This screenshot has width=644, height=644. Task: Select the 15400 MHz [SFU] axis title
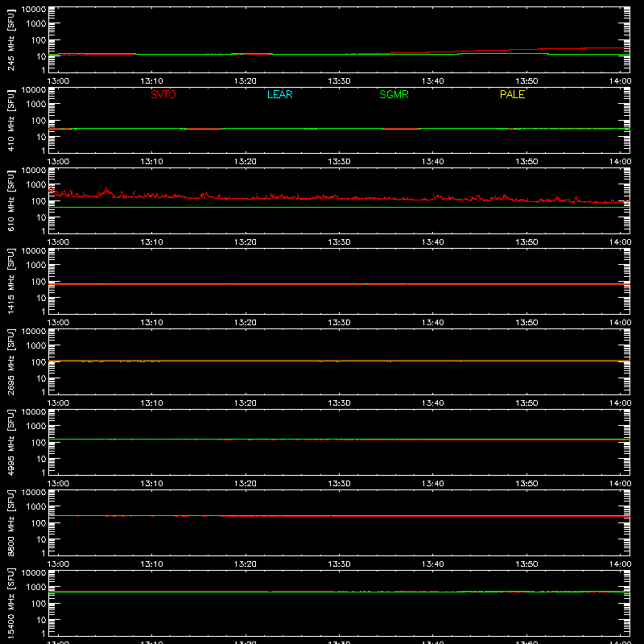11,603
